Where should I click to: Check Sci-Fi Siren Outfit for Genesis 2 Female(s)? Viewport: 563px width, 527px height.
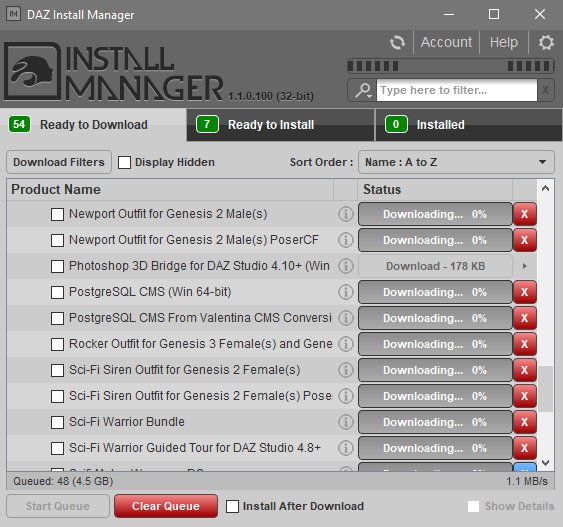coord(57,370)
